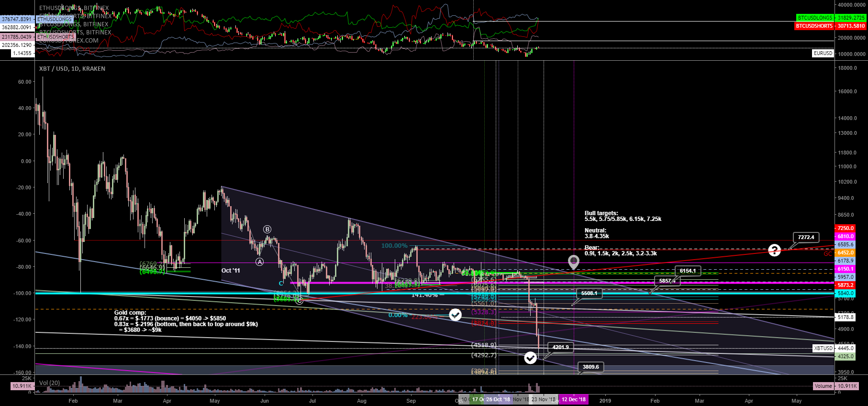Click the magenta 12 Dec '18 date marker
The width and height of the screenshot is (868, 406).
[x=573, y=399]
